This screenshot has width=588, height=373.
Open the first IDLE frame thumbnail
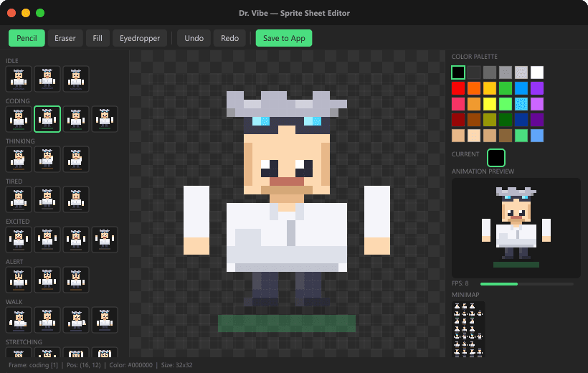click(x=19, y=79)
